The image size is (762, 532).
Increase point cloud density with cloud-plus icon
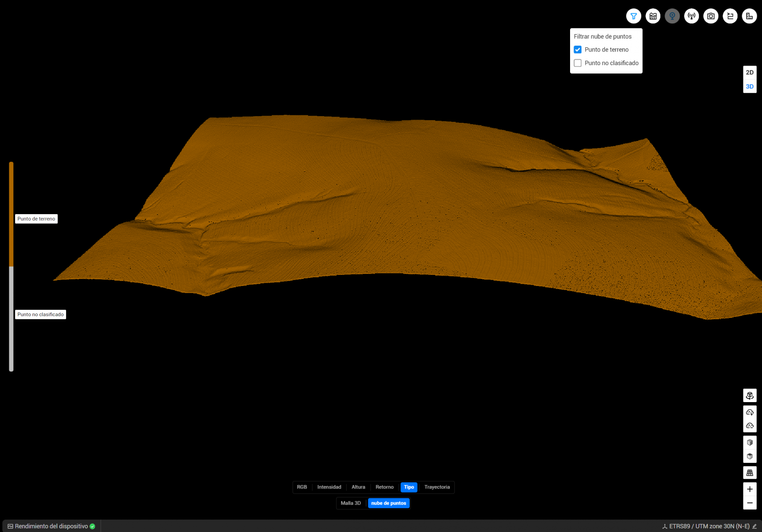(750, 412)
